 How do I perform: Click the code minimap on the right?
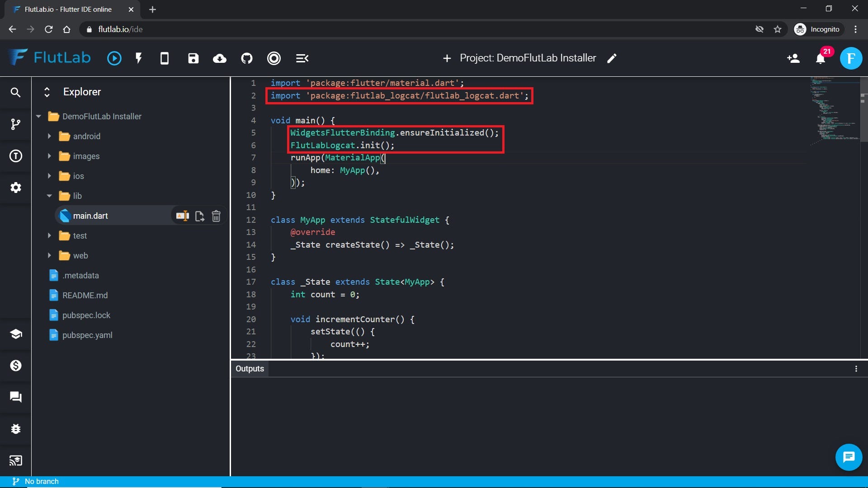tap(834, 111)
